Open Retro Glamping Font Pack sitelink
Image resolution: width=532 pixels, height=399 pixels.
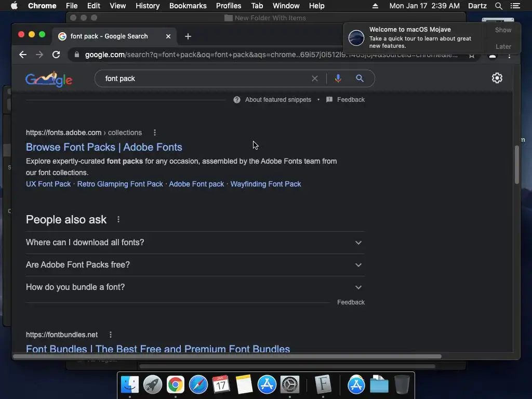coord(120,184)
